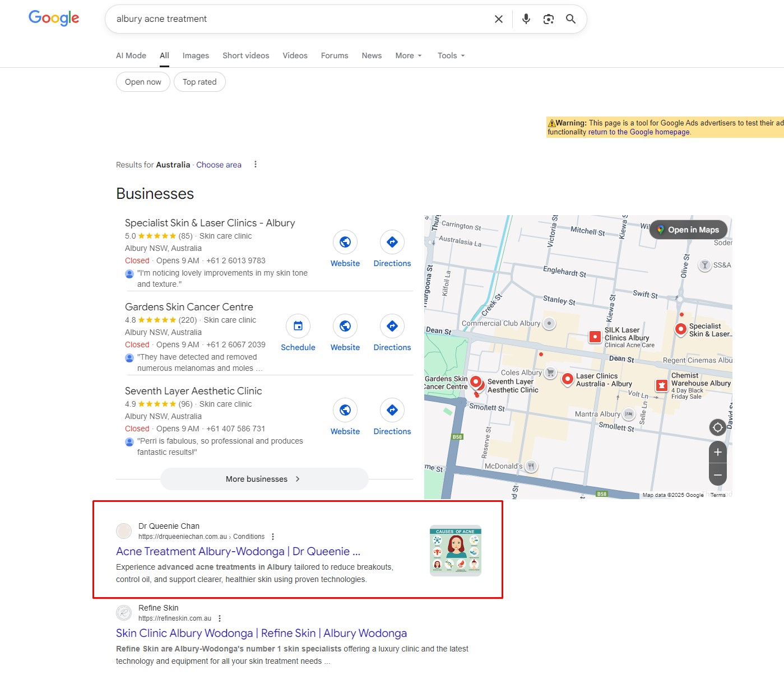Screen dimensions: 784x675
Task: Click the magnifying glass search icon
Action: point(570,19)
